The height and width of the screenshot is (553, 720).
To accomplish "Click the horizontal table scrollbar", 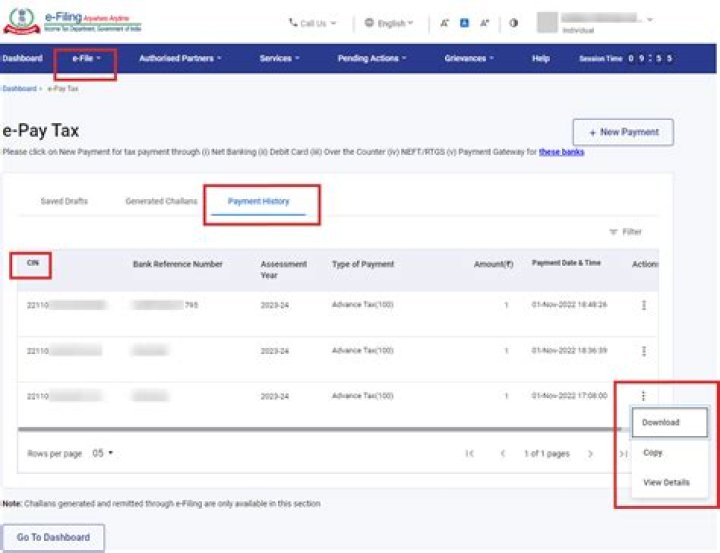I will (319, 429).
